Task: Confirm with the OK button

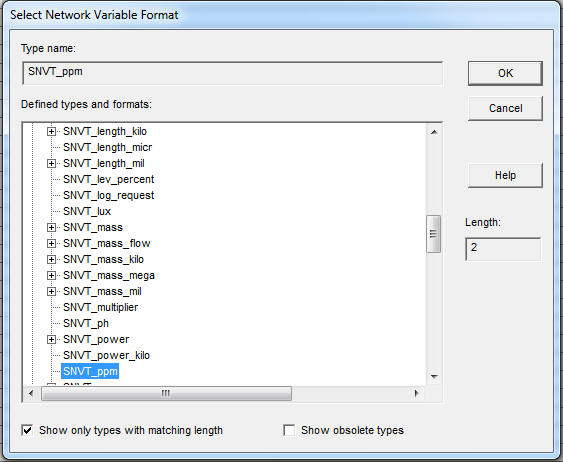Action: pyautogui.click(x=505, y=73)
